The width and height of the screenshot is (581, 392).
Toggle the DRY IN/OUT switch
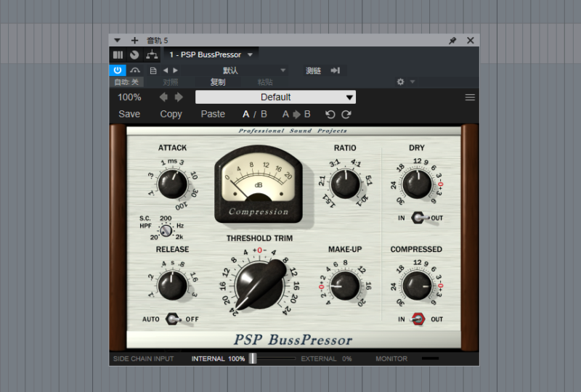coord(418,218)
